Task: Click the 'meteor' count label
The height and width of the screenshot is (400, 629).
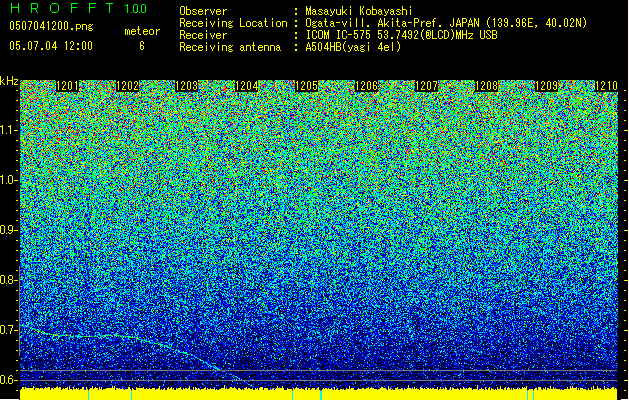Action: coord(142,31)
